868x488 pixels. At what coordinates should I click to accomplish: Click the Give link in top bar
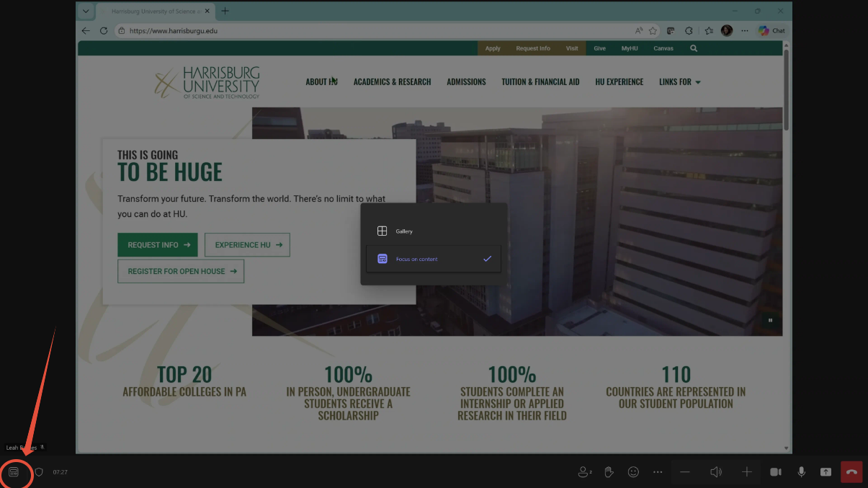point(599,48)
